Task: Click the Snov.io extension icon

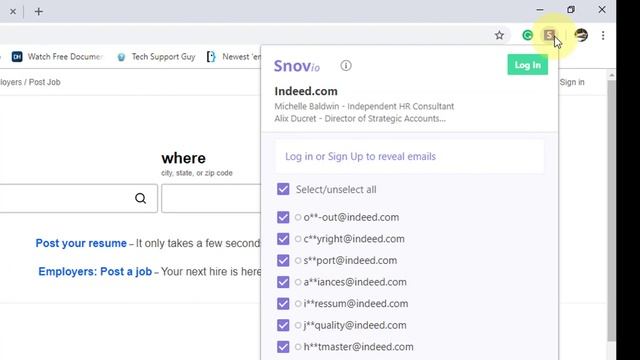Action: tap(549, 35)
